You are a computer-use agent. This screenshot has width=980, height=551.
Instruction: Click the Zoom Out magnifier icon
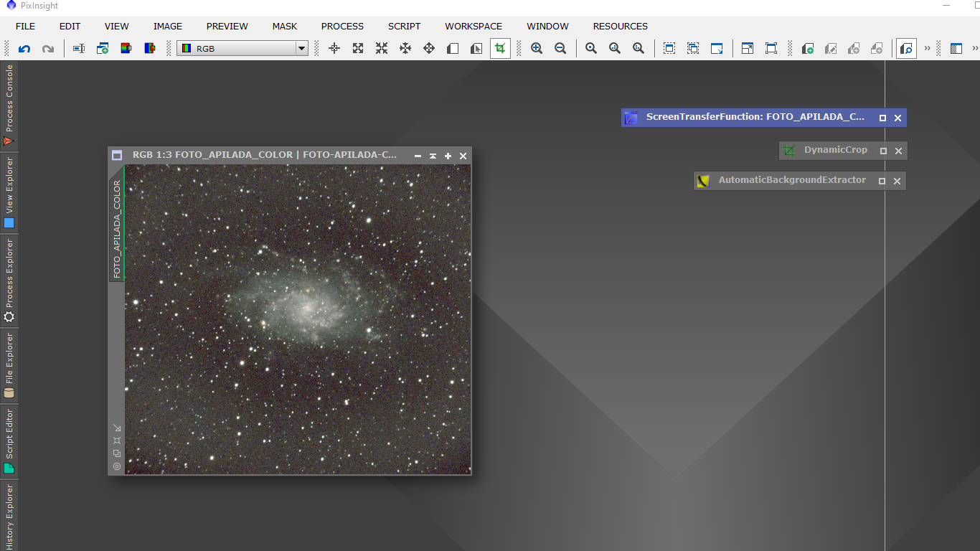click(x=560, y=49)
